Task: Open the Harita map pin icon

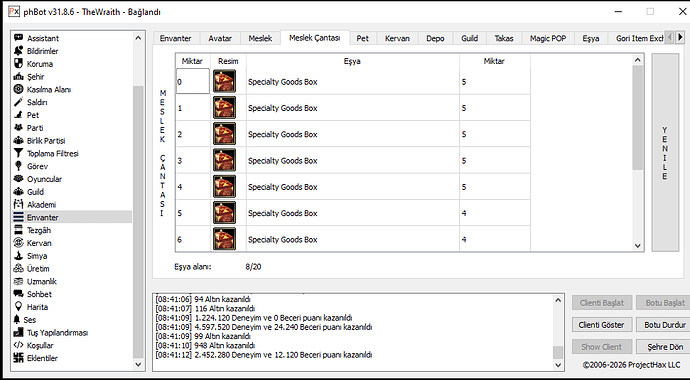Action: (x=18, y=307)
